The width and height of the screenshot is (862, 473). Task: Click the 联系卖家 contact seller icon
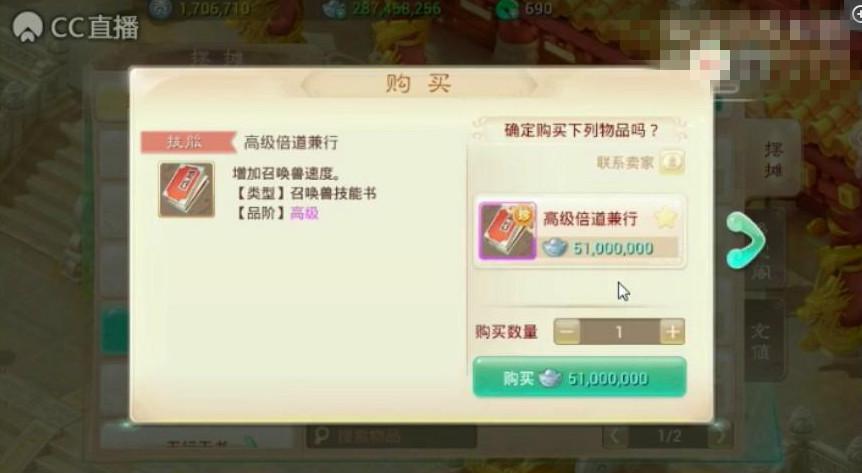671,162
